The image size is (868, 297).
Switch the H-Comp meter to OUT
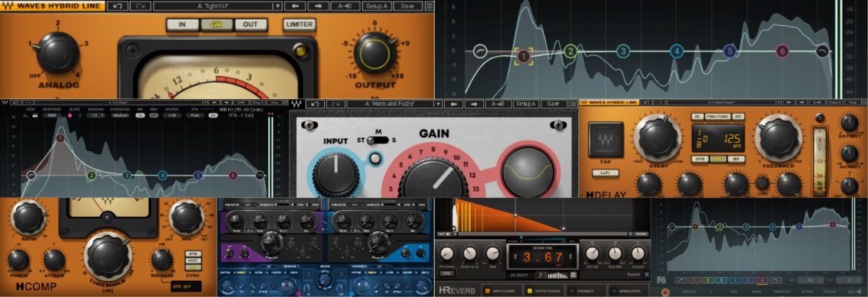(x=250, y=25)
